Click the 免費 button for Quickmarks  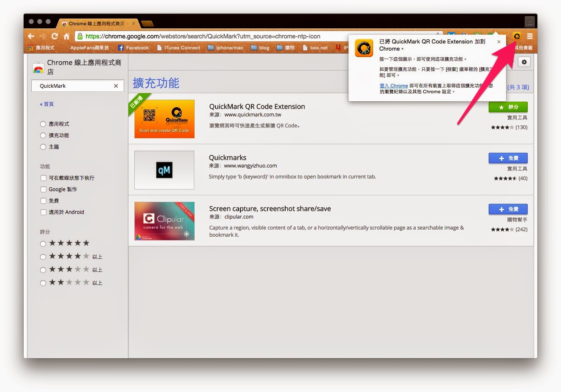[508, 158]
